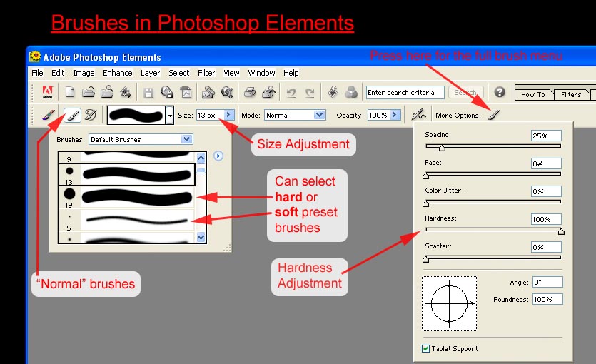Screen dimensions: 596x364
Task: Click the Search button
Action: click(x=465, y=92)
